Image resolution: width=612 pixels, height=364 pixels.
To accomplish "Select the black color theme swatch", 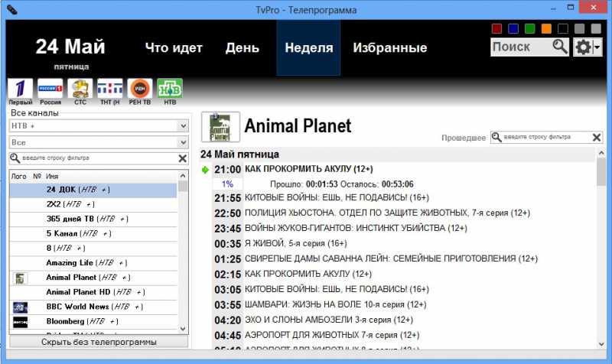I will click(563, 28).
